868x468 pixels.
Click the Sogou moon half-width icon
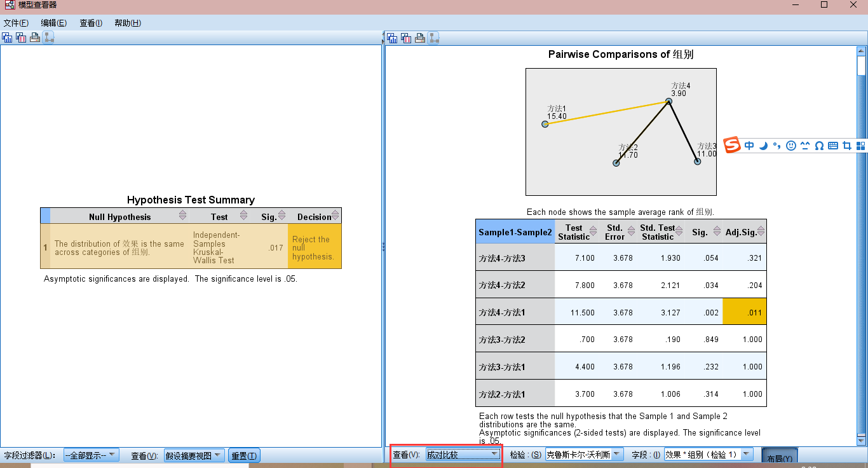point(763,146)
